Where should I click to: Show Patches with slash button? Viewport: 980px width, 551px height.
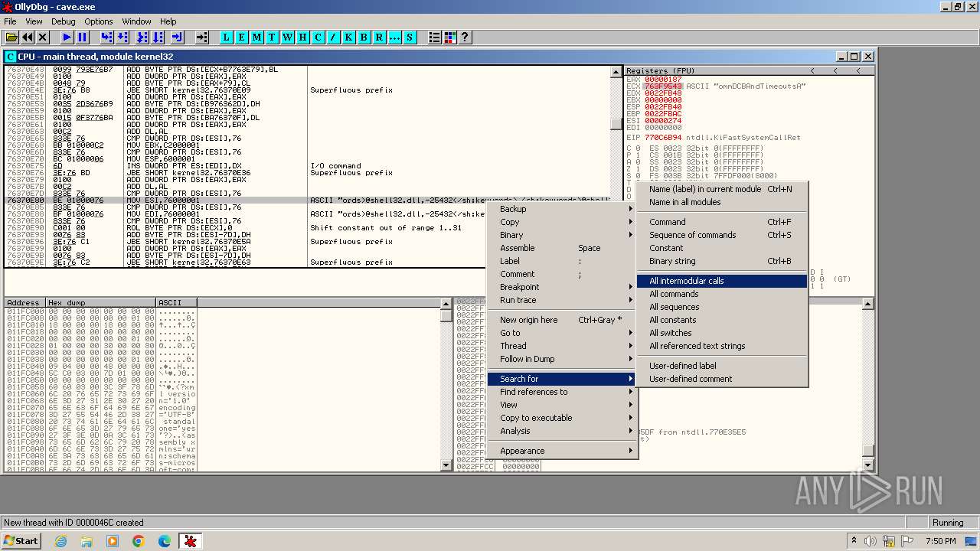click(x=333, y=37)
